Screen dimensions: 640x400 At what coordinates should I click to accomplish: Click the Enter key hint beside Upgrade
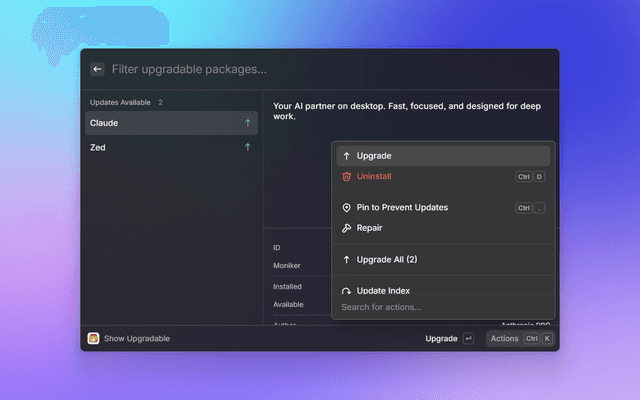pyautogui.click(x=469, y=338)
